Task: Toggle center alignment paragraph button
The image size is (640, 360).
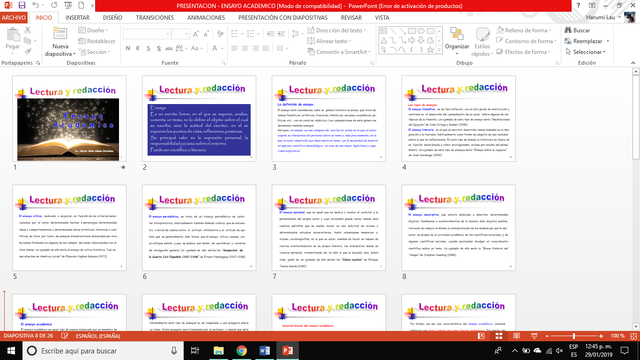Action: [x=245, y=48]
